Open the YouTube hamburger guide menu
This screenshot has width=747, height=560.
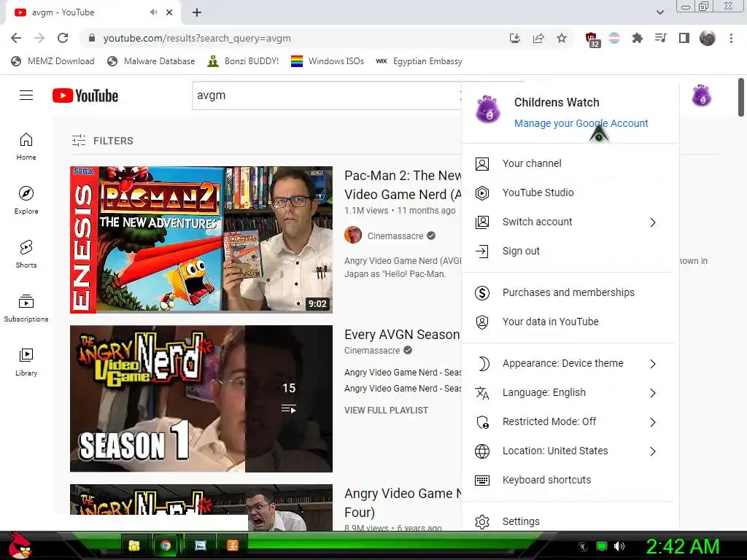[26, 96]
